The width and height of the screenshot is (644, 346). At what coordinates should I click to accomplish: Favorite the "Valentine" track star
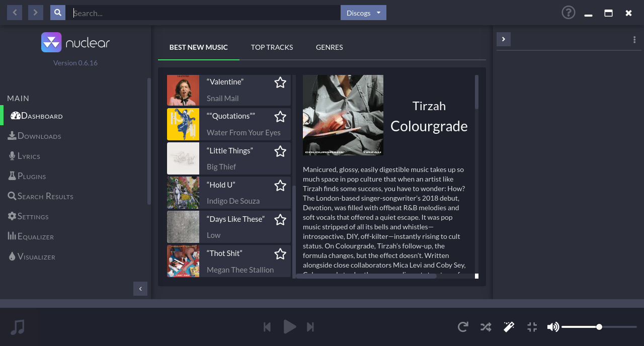tap(280, 82)
